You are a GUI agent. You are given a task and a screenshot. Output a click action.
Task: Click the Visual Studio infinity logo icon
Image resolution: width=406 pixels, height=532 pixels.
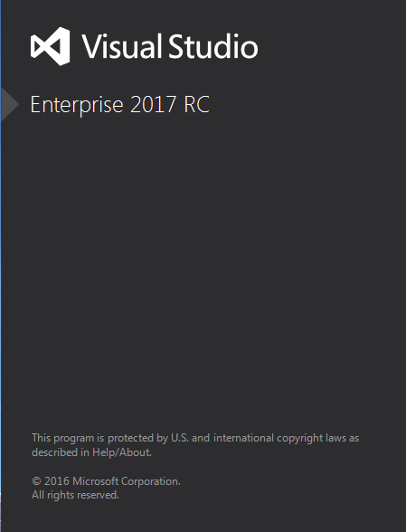(51, 46)
